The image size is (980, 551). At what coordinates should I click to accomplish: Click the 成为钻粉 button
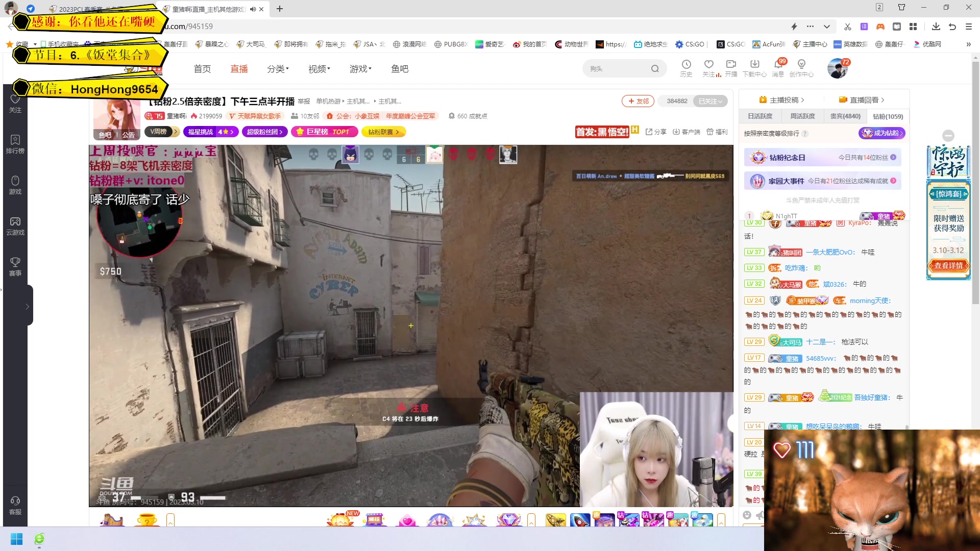(x=882, y=133)
